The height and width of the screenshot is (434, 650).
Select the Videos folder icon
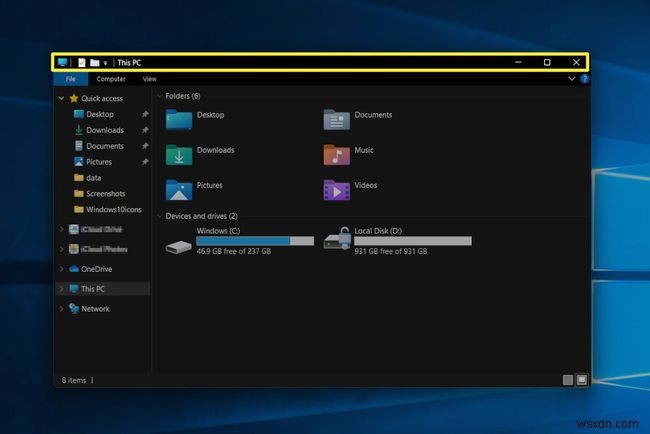(x=336, y=190)
